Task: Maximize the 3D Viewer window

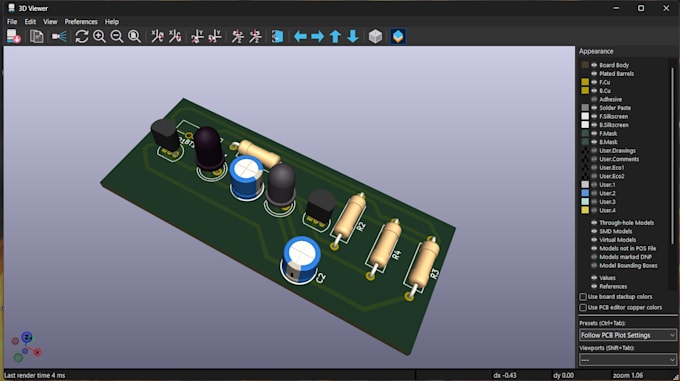Action: coord(641,8)
